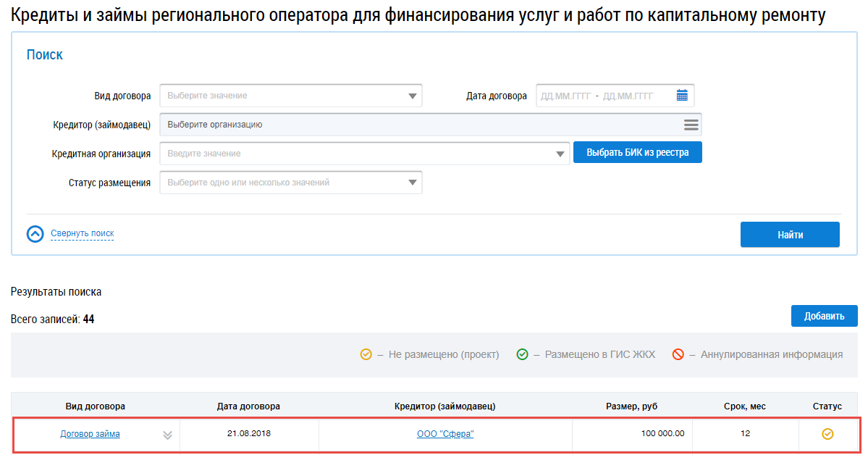Click the 'Добавить' button

click(x=824, y=316)
